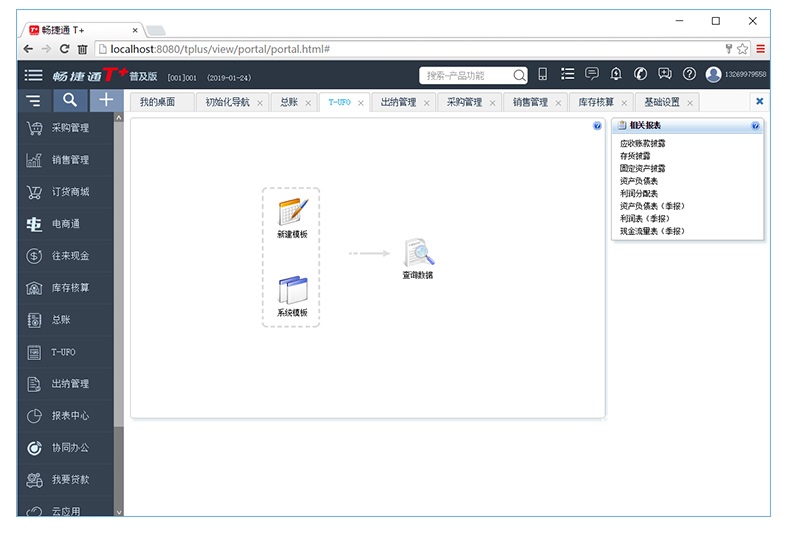Click the 搜索-产品功能 search field
The image size is (790, 545).
[468, 75]
